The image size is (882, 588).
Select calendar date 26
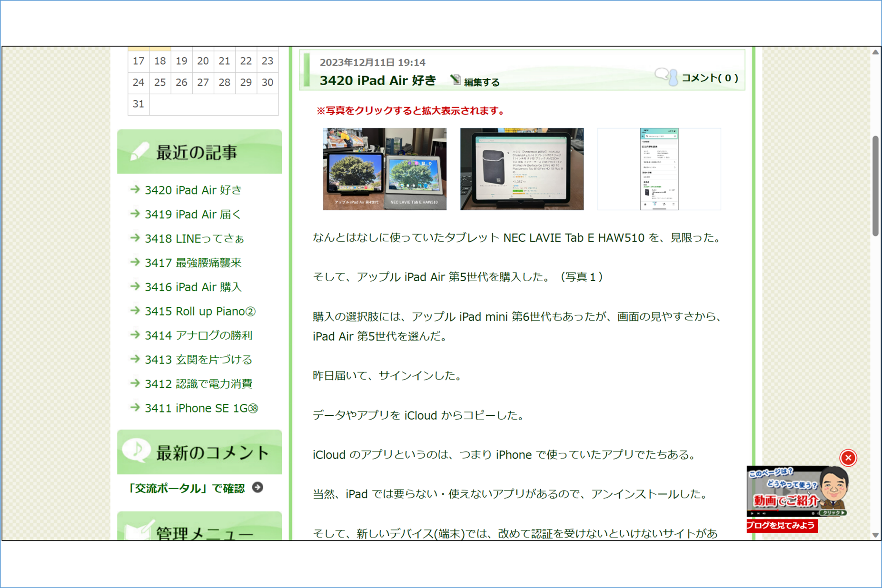(181, 82)
